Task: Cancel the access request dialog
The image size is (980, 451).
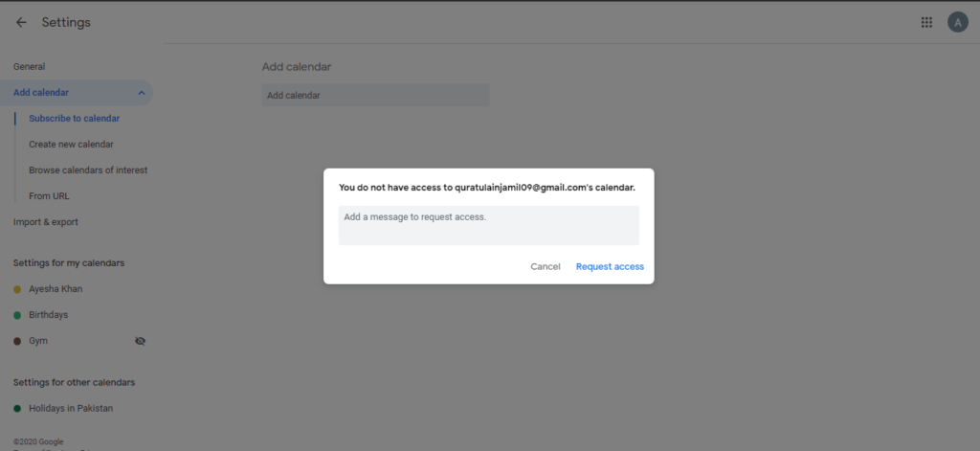Action: [x=546, y=266]
